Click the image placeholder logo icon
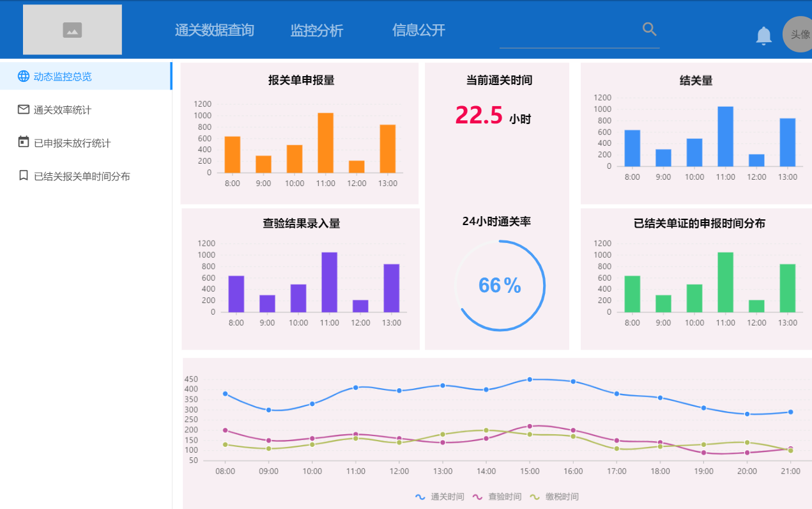Image resolution: width=812 pixels, height=509 pixels. click(72, 29)
